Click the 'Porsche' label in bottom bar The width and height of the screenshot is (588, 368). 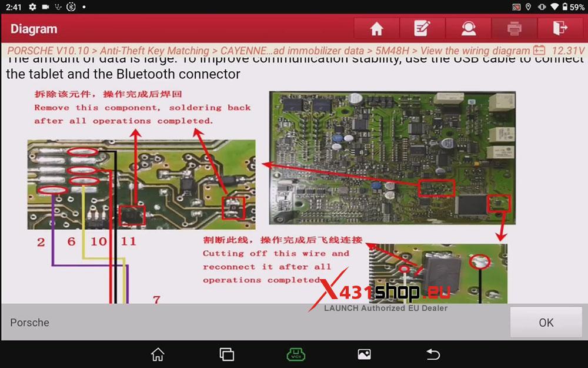pyautogui.click(x=29, y=323)
